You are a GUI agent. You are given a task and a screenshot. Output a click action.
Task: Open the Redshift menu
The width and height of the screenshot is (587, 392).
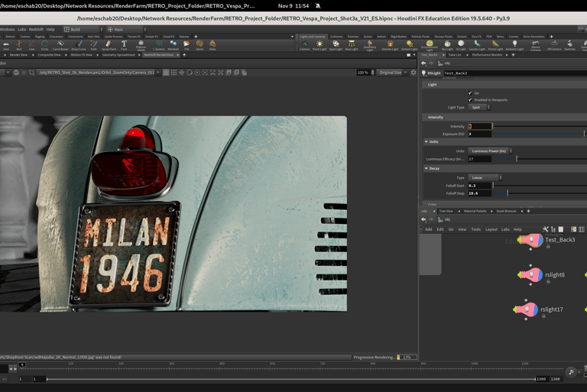[36, 29]
